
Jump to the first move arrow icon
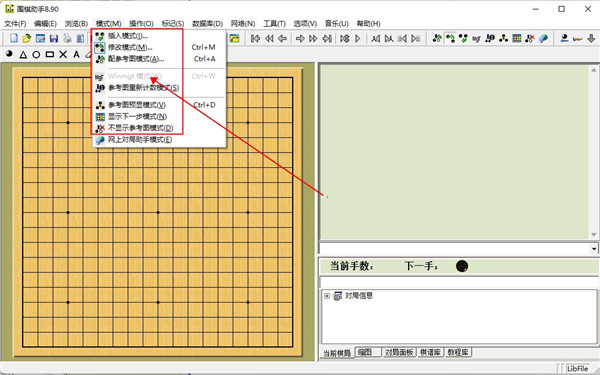point(255,38)
